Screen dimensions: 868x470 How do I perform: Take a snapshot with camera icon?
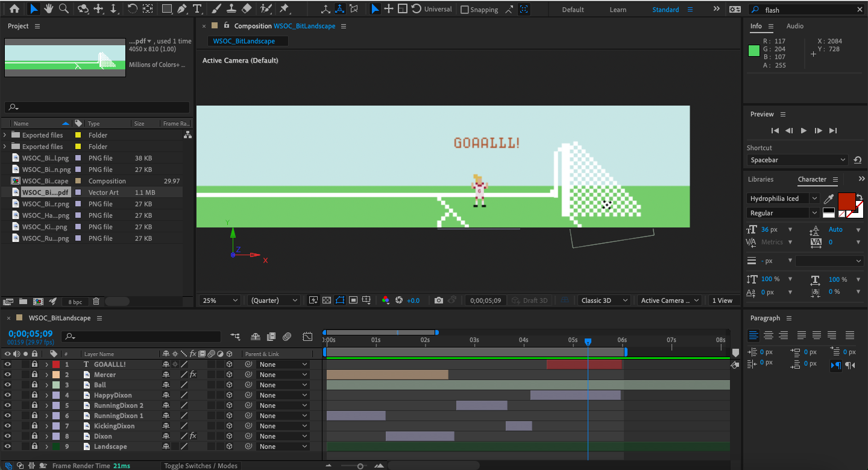(x=439, y=300)
